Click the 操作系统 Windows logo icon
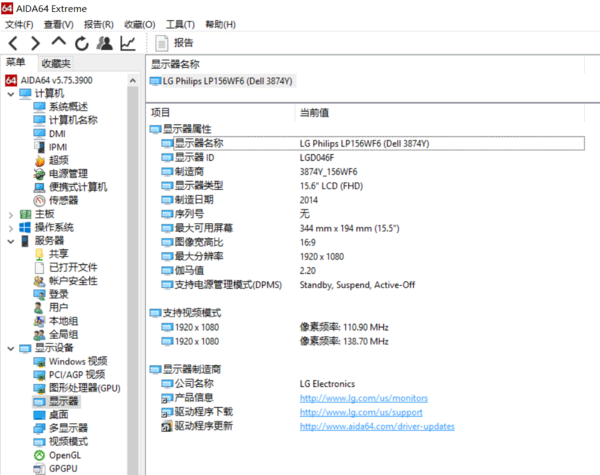Image resolution: width=600 pixels, height=475 pixels. (25, 228)
